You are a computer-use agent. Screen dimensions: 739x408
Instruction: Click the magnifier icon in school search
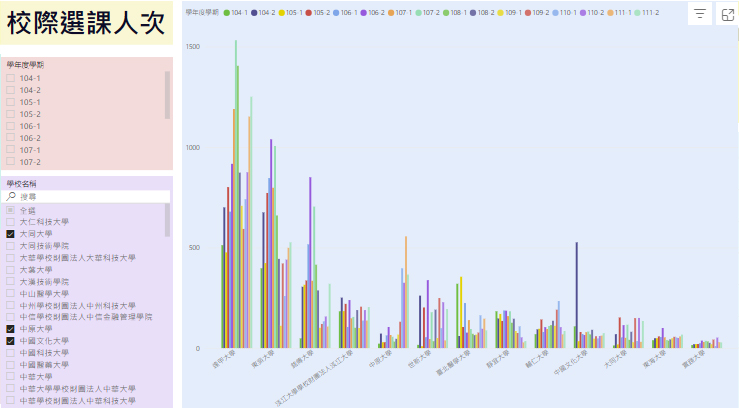tap(11, 197)
